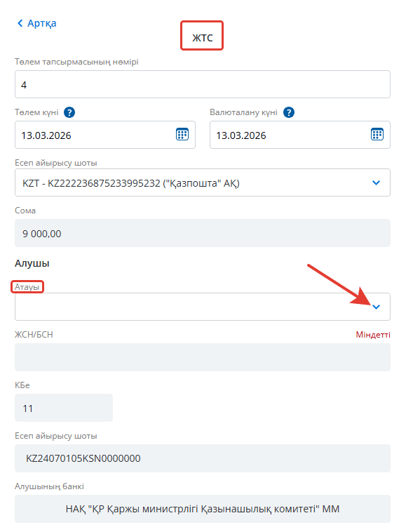Click the ЖСН/БСН input field
Screen dimensions: 413x532
[x=203, y=357]
